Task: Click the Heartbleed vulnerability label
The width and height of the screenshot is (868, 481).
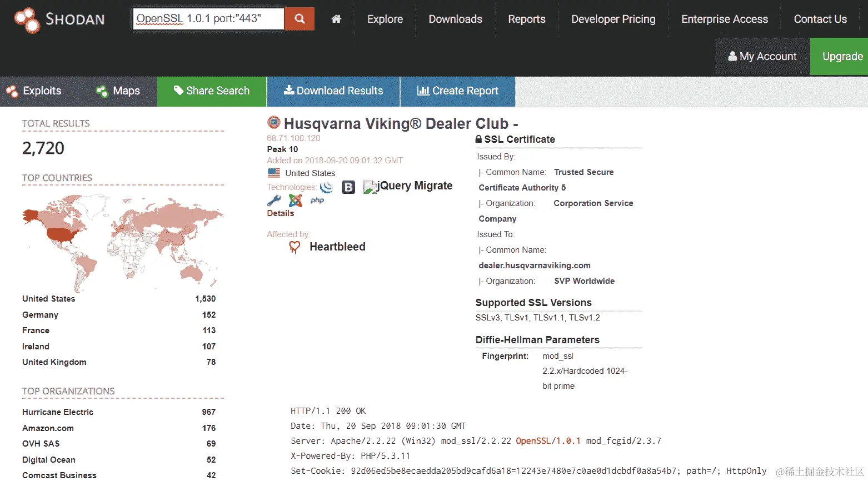Action: (337, 247)
